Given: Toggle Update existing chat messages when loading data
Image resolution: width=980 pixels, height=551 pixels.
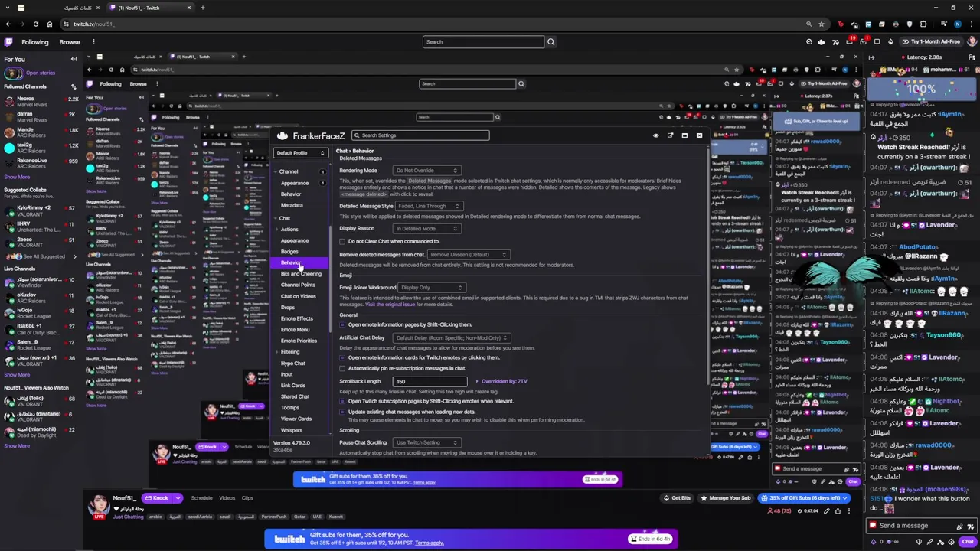Looking at the screenshot, I should 342,412.
